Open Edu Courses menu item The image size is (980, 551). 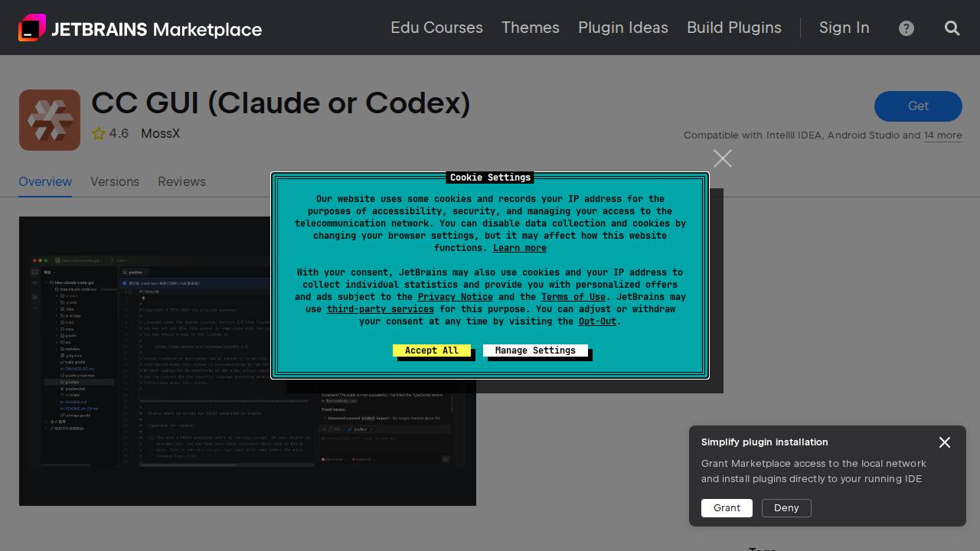[x=436, y=28]
